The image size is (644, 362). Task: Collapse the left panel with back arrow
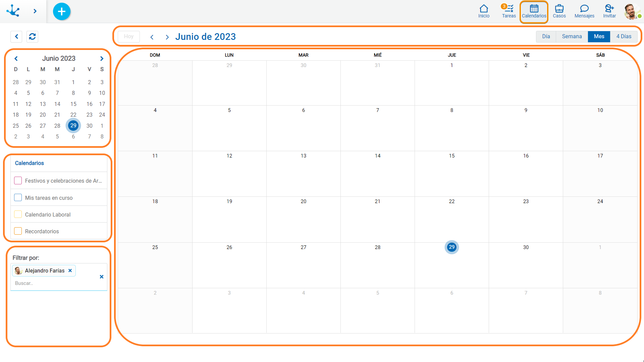pos(16,37)
